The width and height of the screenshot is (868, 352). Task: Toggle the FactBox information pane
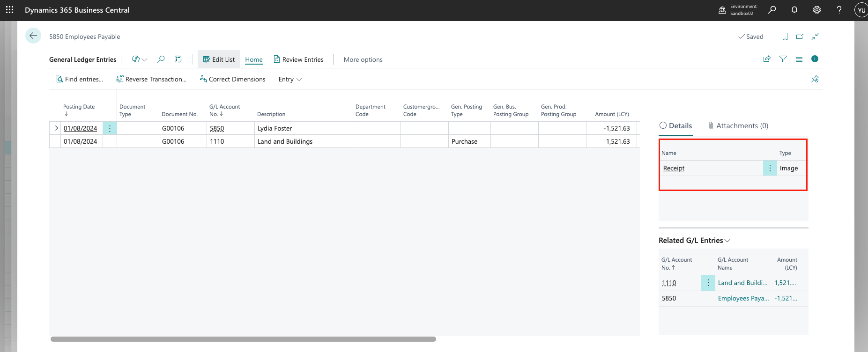point(815,59)
